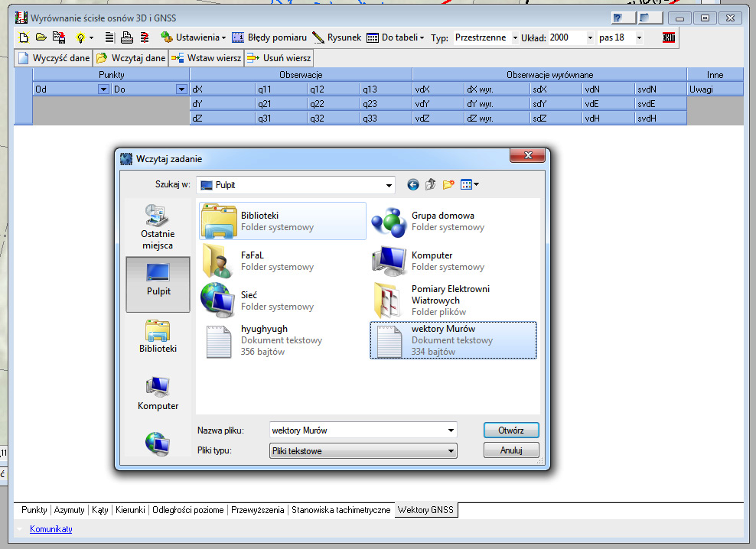Viewport: 756px width, 549px height.
Task: Click the light bulb calculation icon
Action: 80,37
